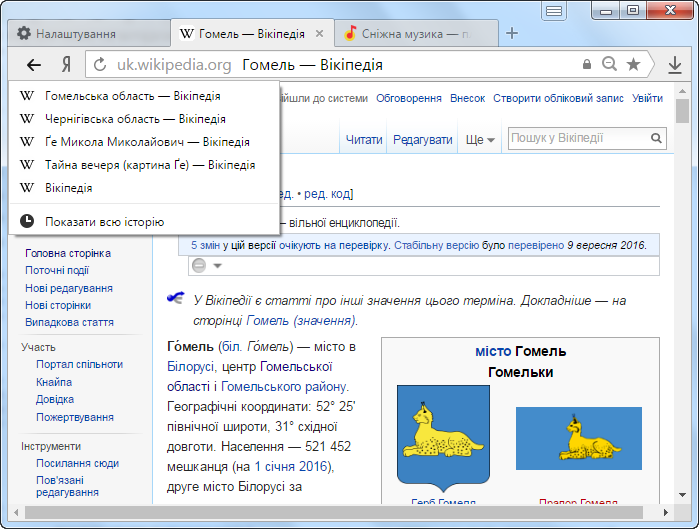Open the Довідка link

coord(55,399)
